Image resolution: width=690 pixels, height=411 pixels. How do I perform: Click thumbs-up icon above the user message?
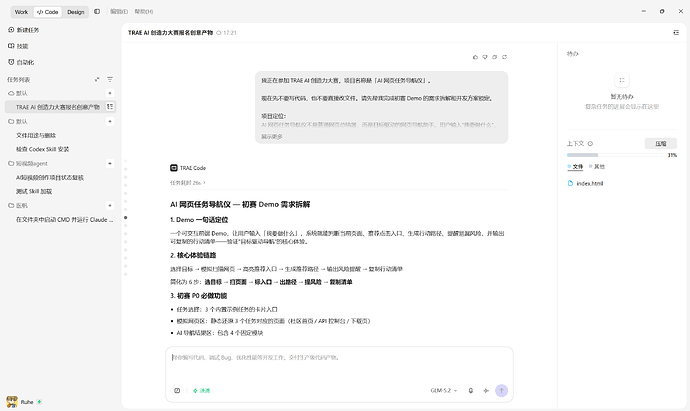point(475,57)
